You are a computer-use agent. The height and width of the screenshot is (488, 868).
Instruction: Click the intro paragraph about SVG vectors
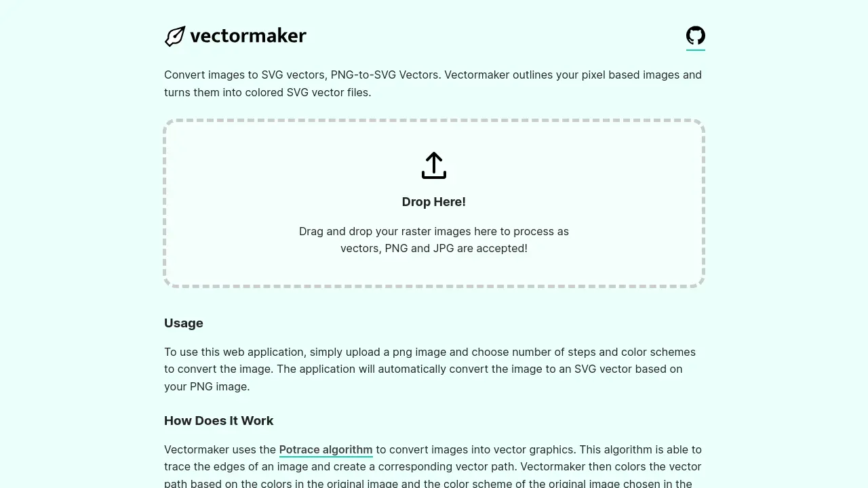coord(434,83)
